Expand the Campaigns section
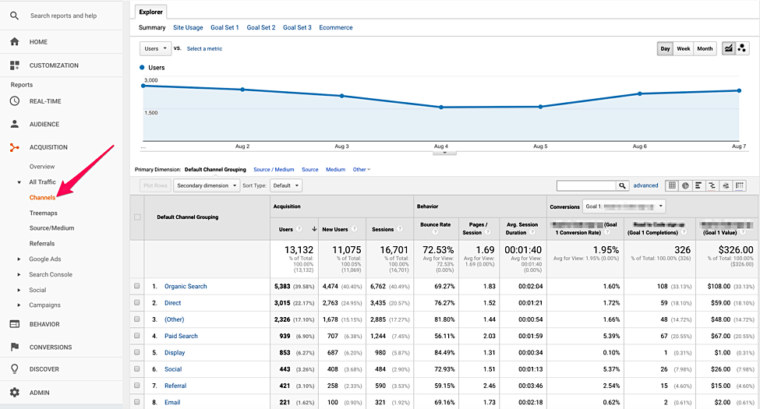The image size is (760, 409). [19, 305]
